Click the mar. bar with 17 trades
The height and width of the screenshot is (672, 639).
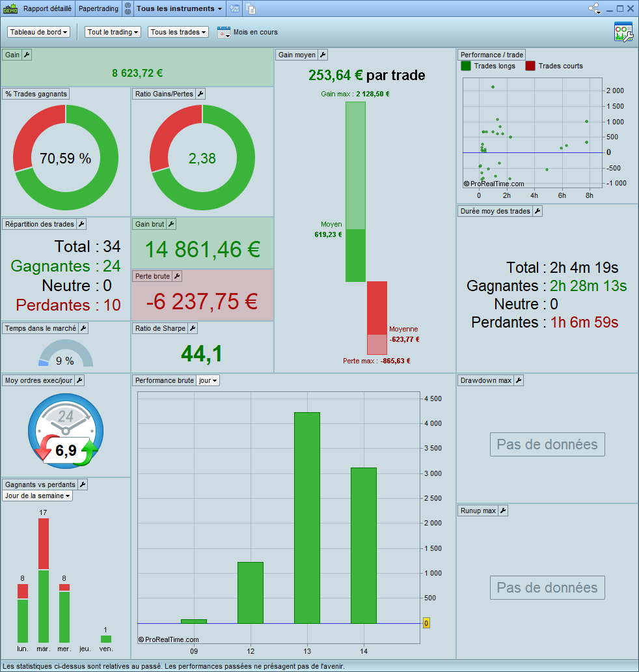[43, 580]
